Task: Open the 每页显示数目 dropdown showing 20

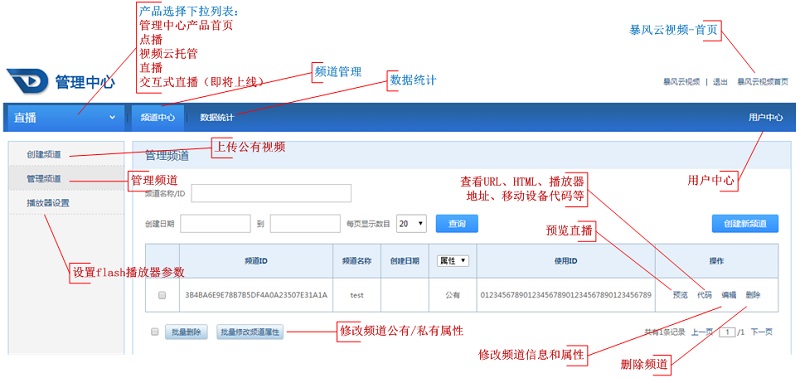Action: [x=411, y=223]
